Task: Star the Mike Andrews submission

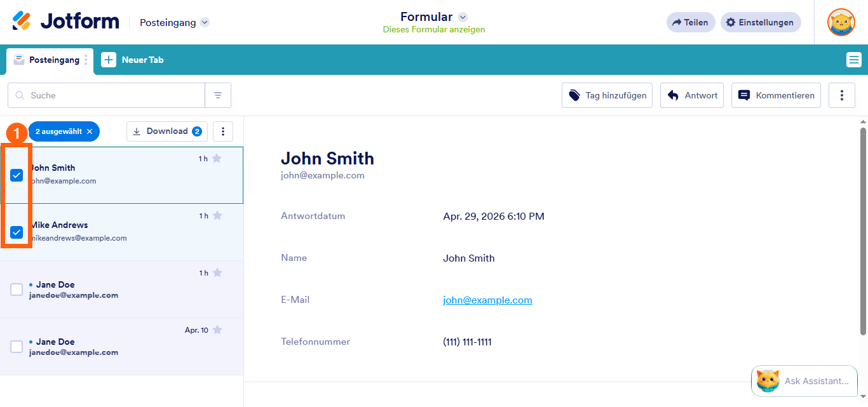Action: 217,216
